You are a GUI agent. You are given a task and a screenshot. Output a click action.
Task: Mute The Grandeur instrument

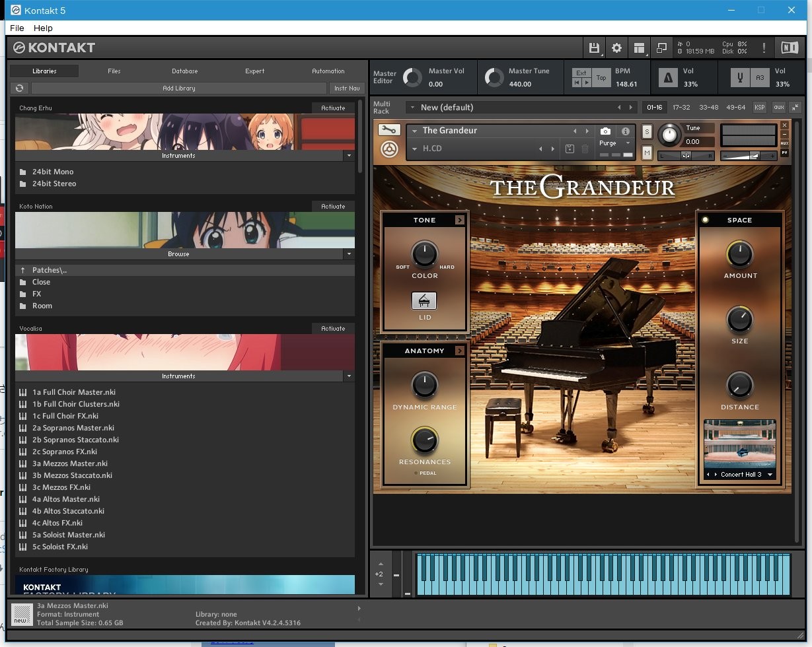click(x=647, y=153)
